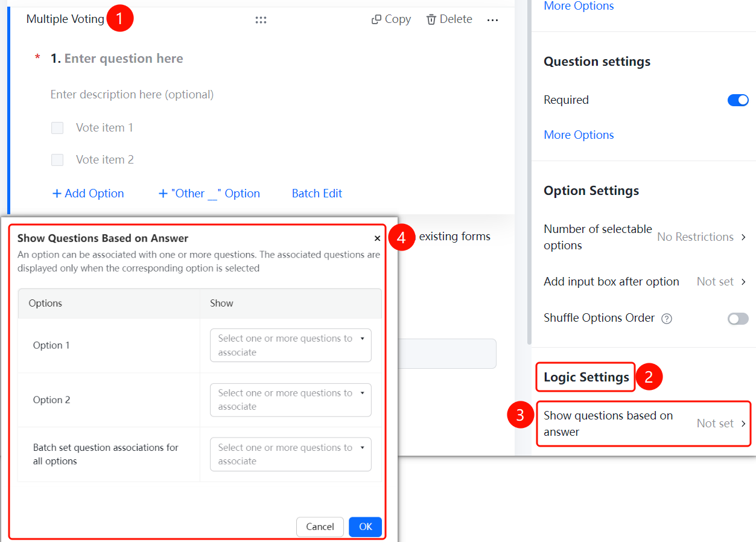The width and height of the screenshot is (756, 542).
Task: Click Add Option link
Action: 88,194
